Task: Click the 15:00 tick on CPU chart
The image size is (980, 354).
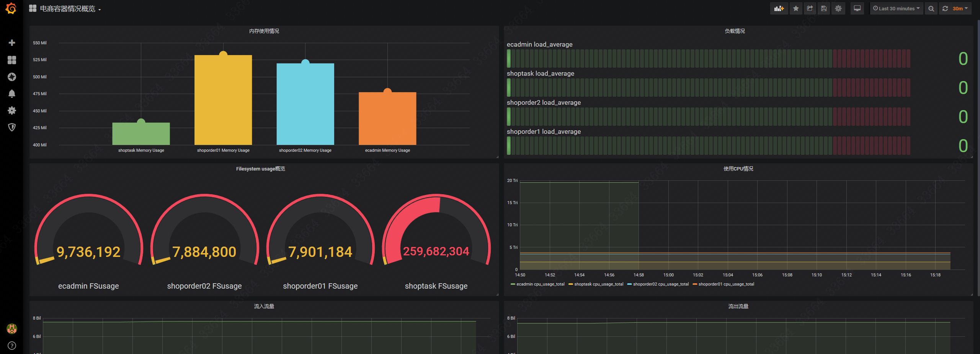Action: (x=668, y=275)
